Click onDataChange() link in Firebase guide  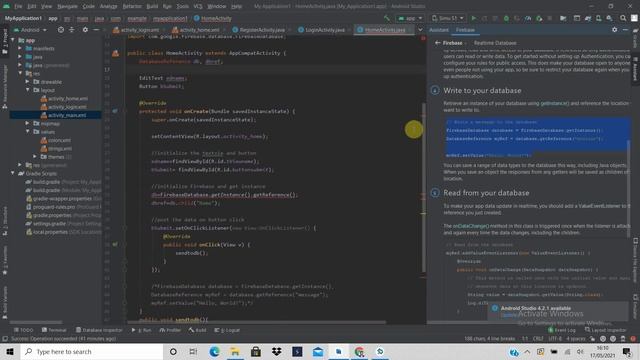click(471, 226)
